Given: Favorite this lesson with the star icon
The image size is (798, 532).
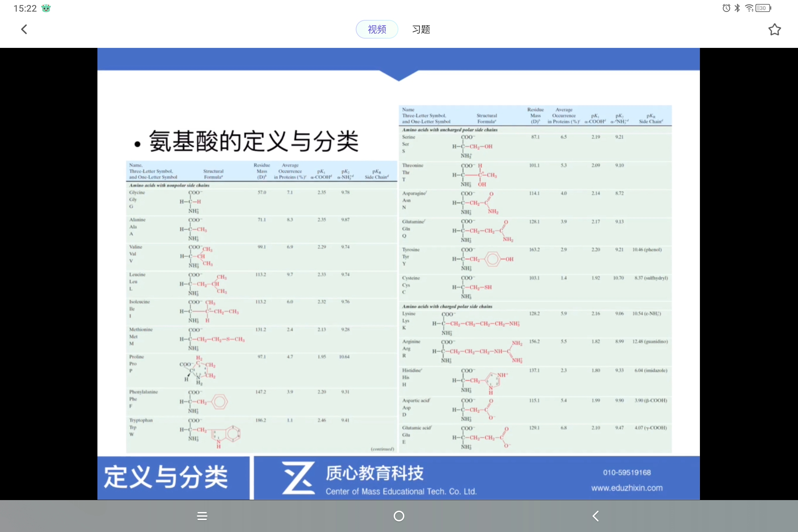Looking at the screenshot, I should 774,30.
